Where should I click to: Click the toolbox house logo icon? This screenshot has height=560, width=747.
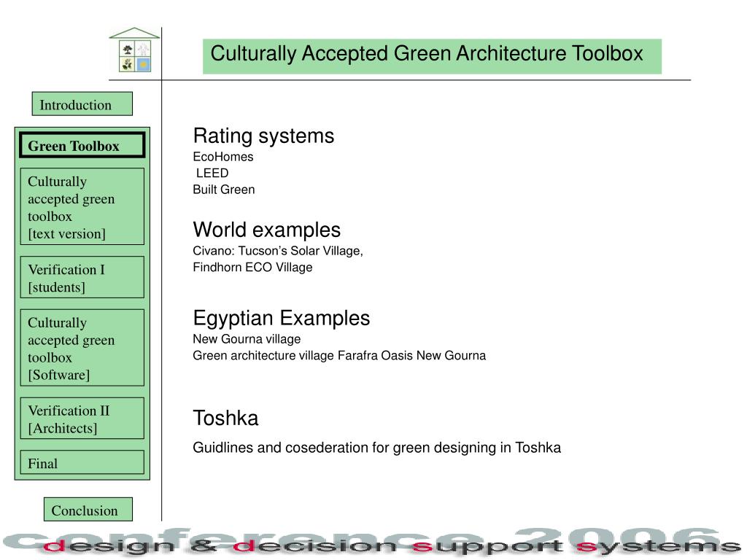click(135, 50)
